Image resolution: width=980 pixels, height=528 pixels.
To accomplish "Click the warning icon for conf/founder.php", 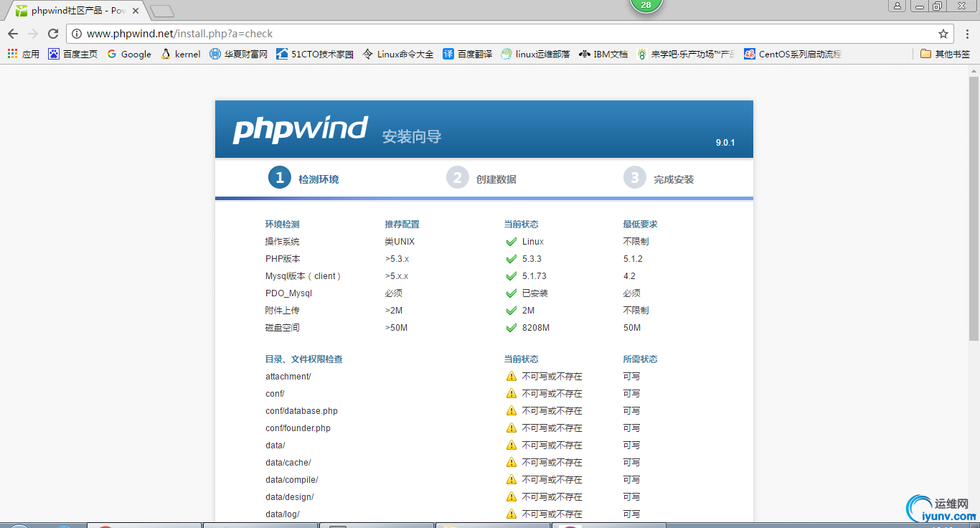I will point(512,428).
